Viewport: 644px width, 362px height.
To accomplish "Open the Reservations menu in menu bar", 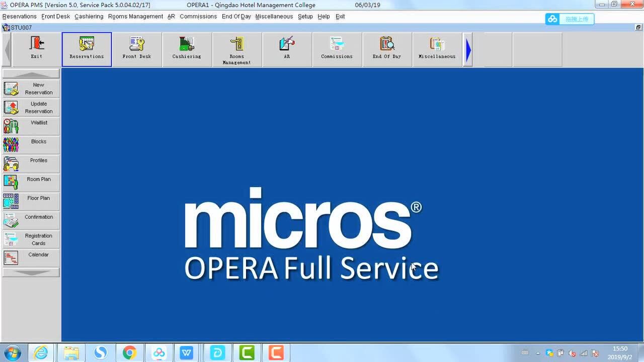I will coord(20,17).
